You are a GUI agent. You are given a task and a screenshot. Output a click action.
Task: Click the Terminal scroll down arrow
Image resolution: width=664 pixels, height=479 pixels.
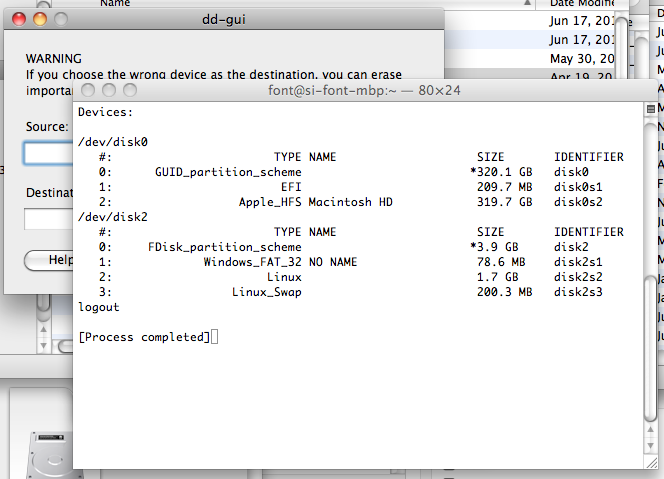pos(650,446)
